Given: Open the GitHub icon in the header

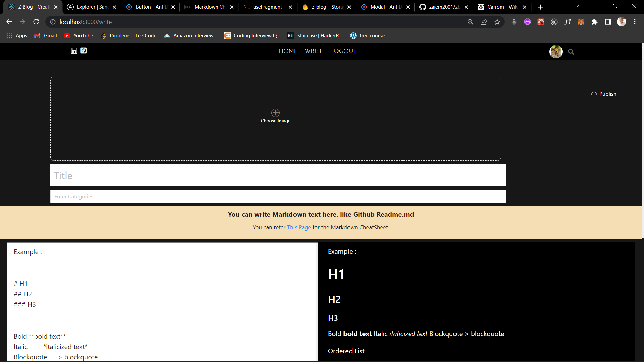Looking at the screenshot, I should tap(84, 51).
